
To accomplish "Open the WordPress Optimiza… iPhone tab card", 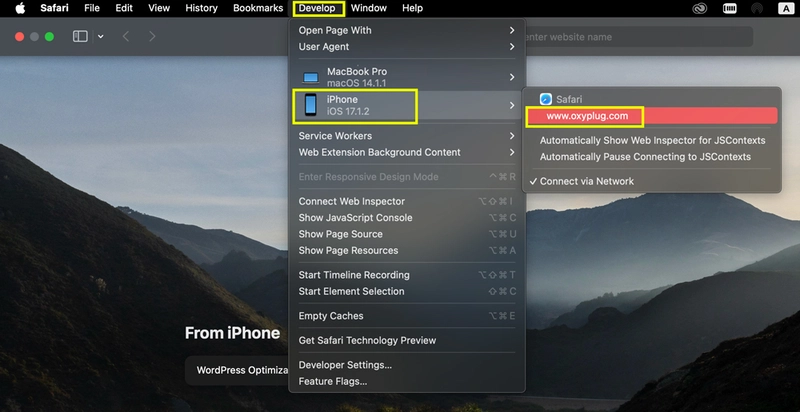I will coord(238,370).
